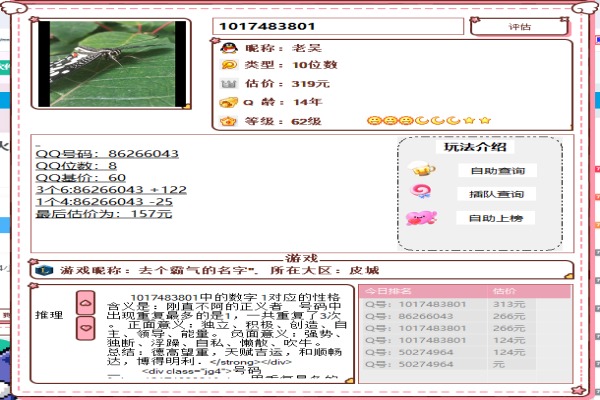Click the QQ penguin icon beside 昵称
The width and height of the screenshot is (600, 400).
pyautogui.click(x=227, y=47)
